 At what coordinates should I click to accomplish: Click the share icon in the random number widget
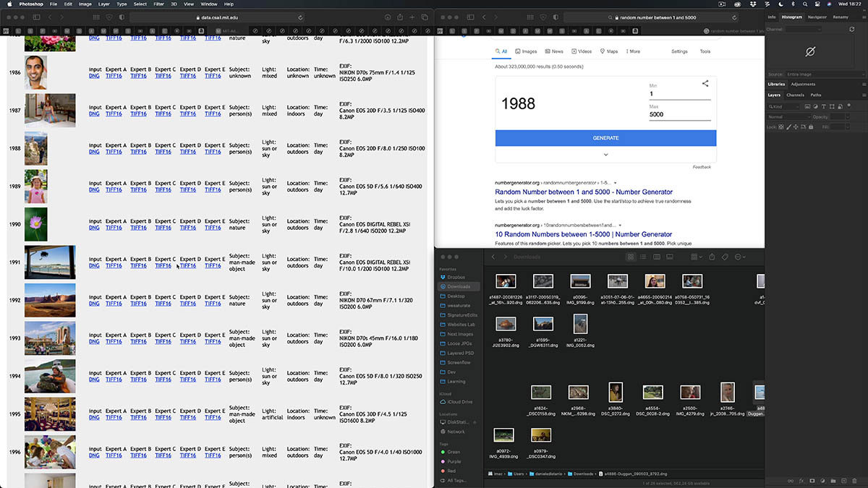pyautogui.click(x=705, y=84)
